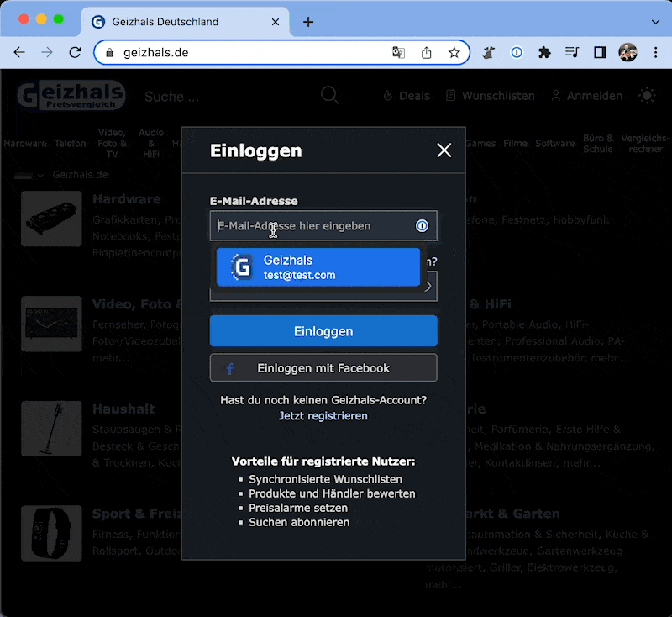
Task: Log in with the Facebook button
Action: click(323, 368)
